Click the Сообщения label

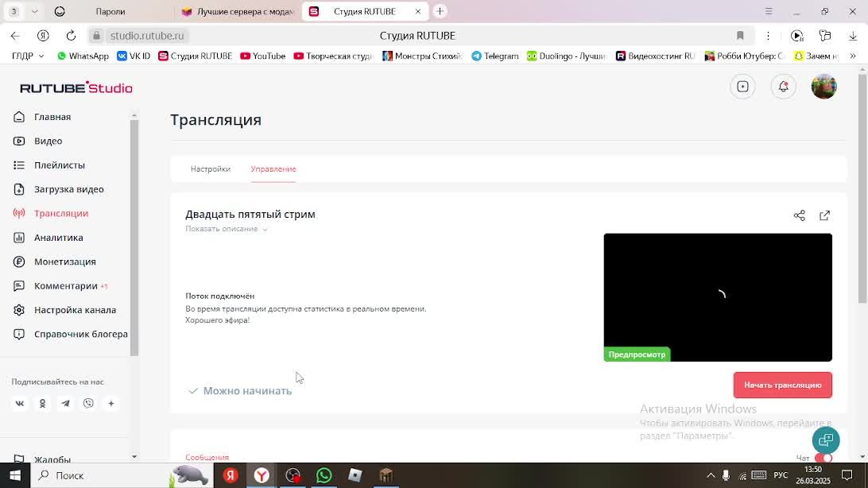point(207,458)
